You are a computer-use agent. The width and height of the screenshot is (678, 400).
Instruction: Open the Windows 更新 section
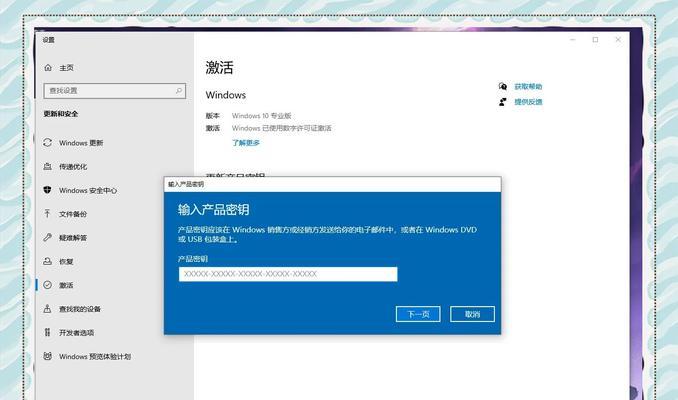pos(81,143)
